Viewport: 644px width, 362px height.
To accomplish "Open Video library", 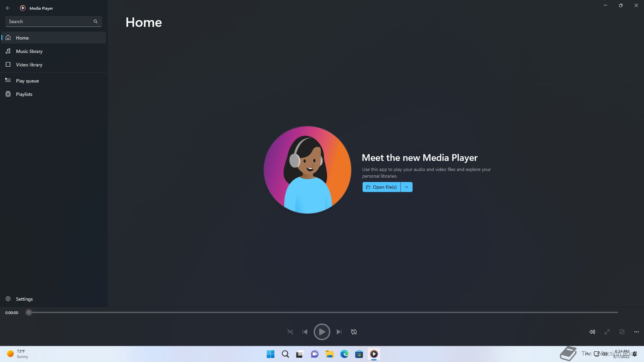I will click(54, 65).
